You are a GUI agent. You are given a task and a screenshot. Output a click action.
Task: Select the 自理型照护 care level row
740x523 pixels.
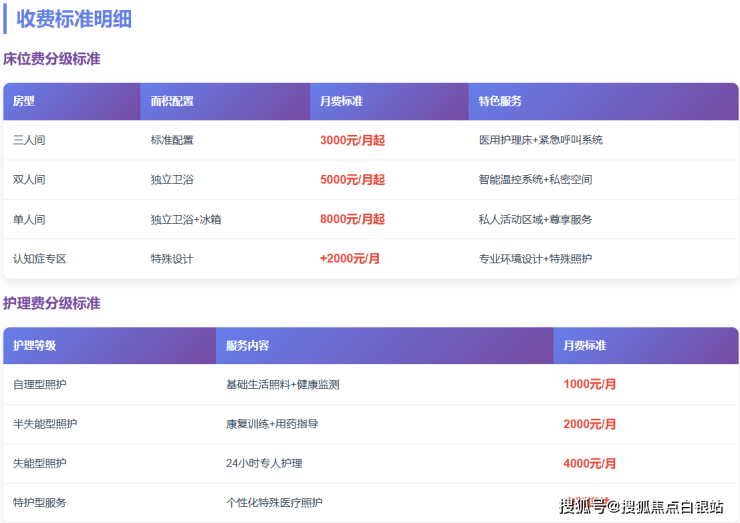(40, 384)
